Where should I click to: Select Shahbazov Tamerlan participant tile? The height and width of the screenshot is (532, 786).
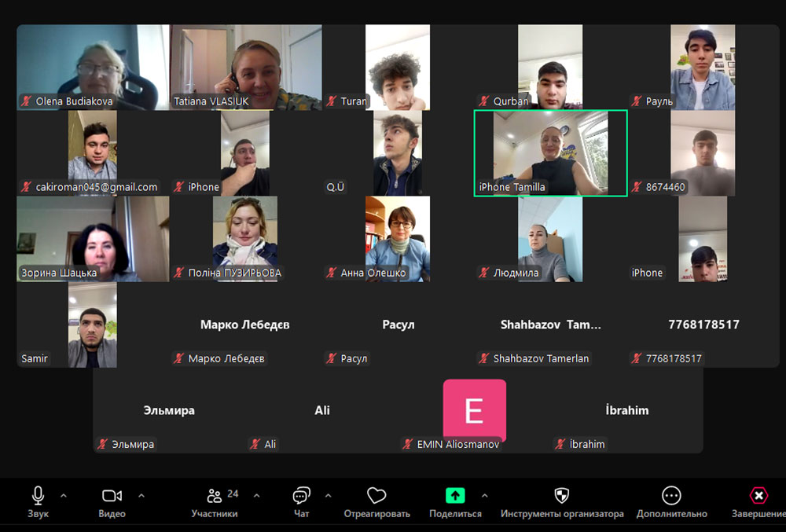click(x=550, y=325)
